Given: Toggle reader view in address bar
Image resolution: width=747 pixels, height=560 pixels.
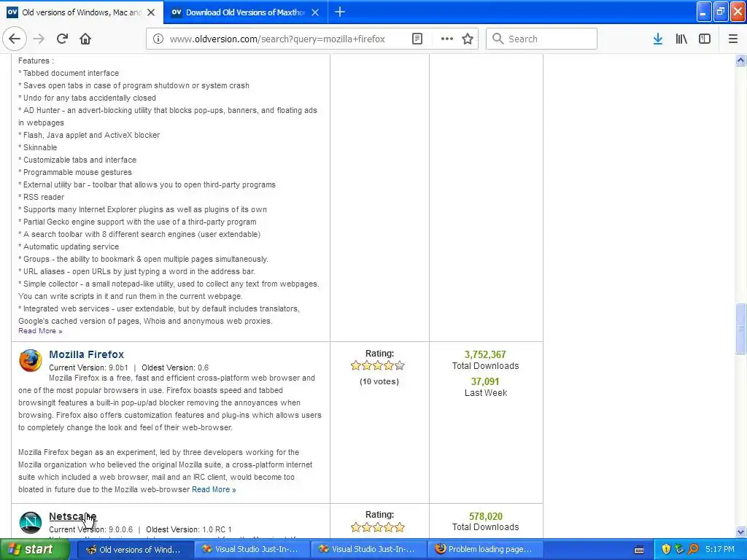Looking at the screenshot, I should (x=417, y=39).
